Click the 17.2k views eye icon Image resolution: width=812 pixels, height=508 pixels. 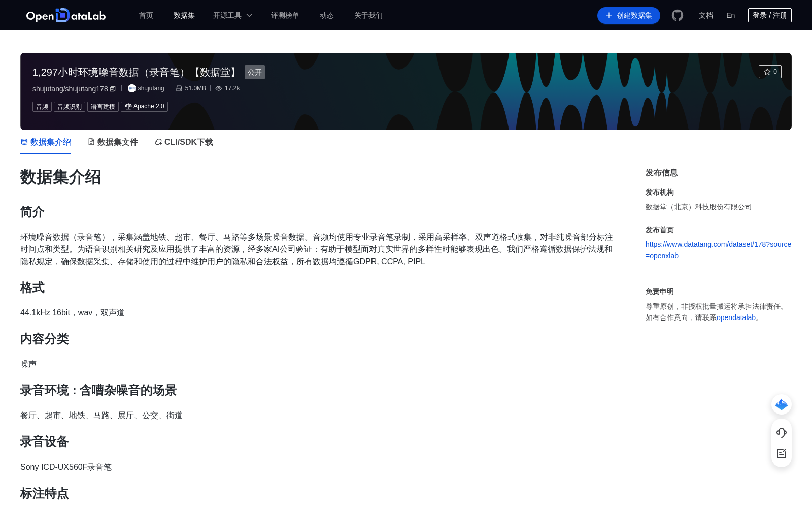[x=219, y=88]
